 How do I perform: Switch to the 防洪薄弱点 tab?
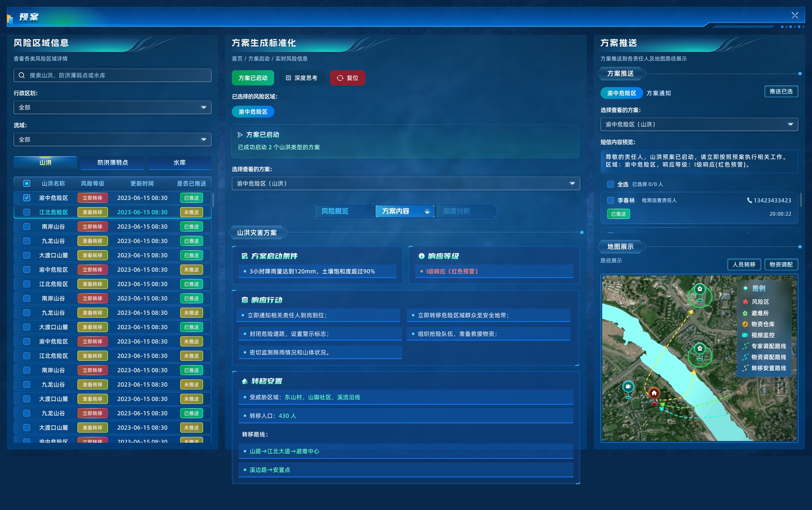click(x=112, y=163)
